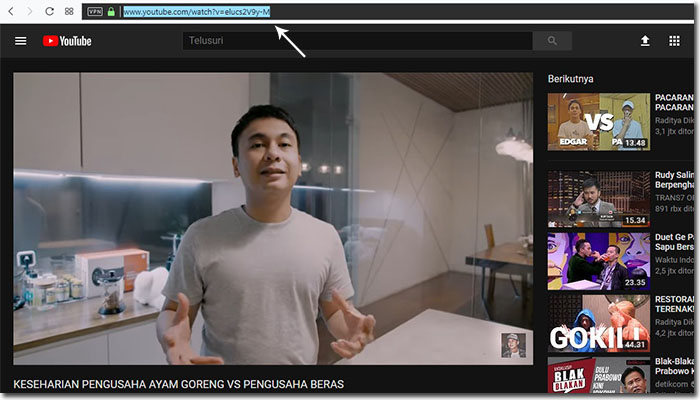This screenshot has width=700, height=400.
Task: Open the Duet Ge Pamungkas thumbnail
Action: tap(599, 261)
